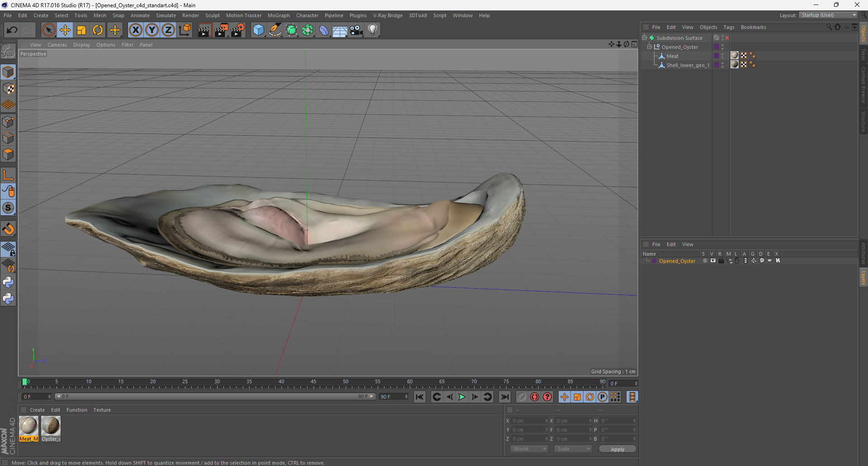
Task: Switch to Points mode
Action: coord(8,122)
